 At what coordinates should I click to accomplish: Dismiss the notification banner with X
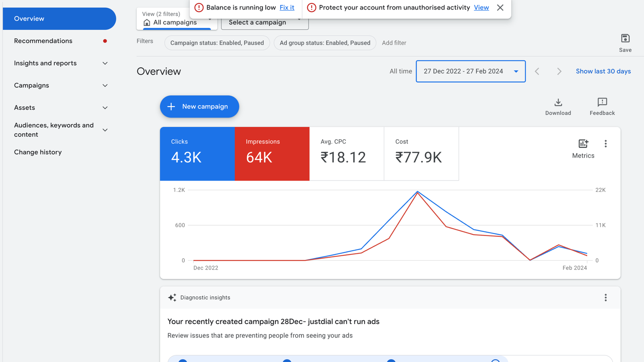[500, 8]
